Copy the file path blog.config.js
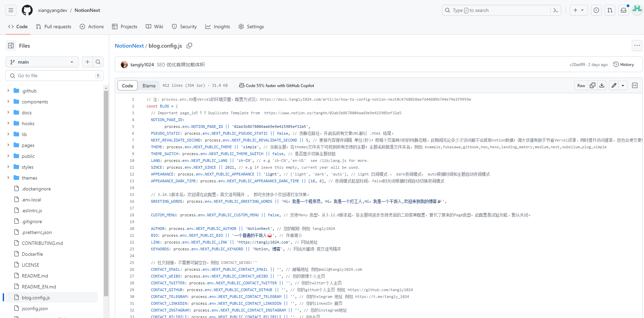 pos(189,46)
